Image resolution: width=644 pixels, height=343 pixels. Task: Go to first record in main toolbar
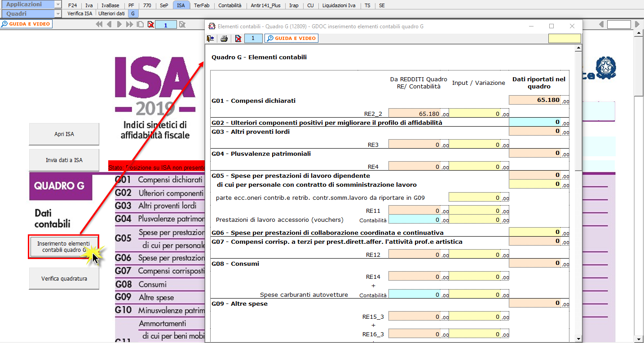99,24
